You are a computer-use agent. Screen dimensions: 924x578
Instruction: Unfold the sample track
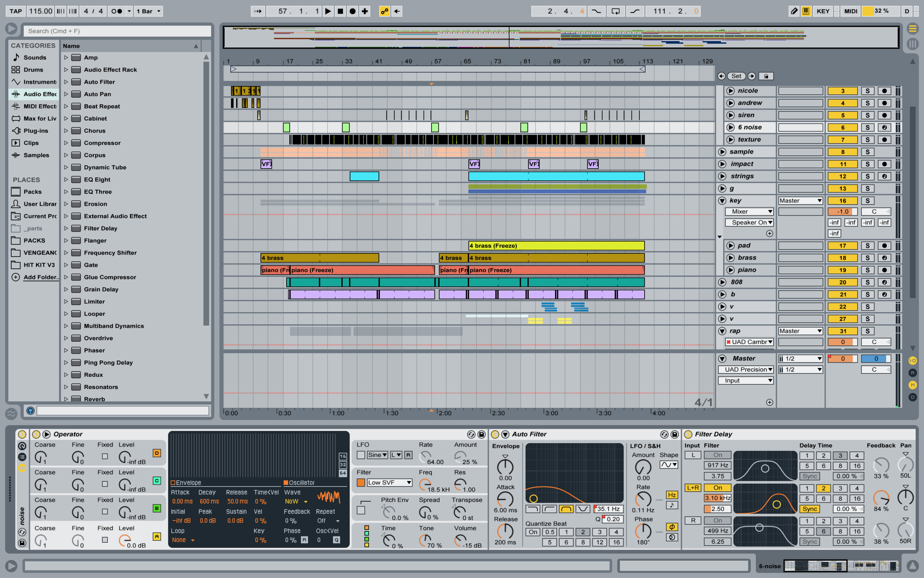coord(722,152)
